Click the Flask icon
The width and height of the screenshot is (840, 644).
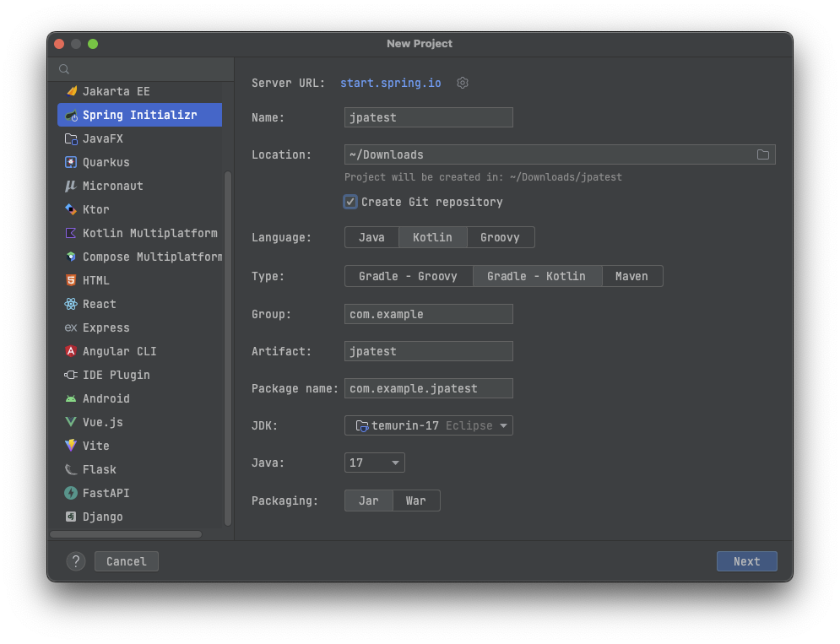click(x=71, y=469)
